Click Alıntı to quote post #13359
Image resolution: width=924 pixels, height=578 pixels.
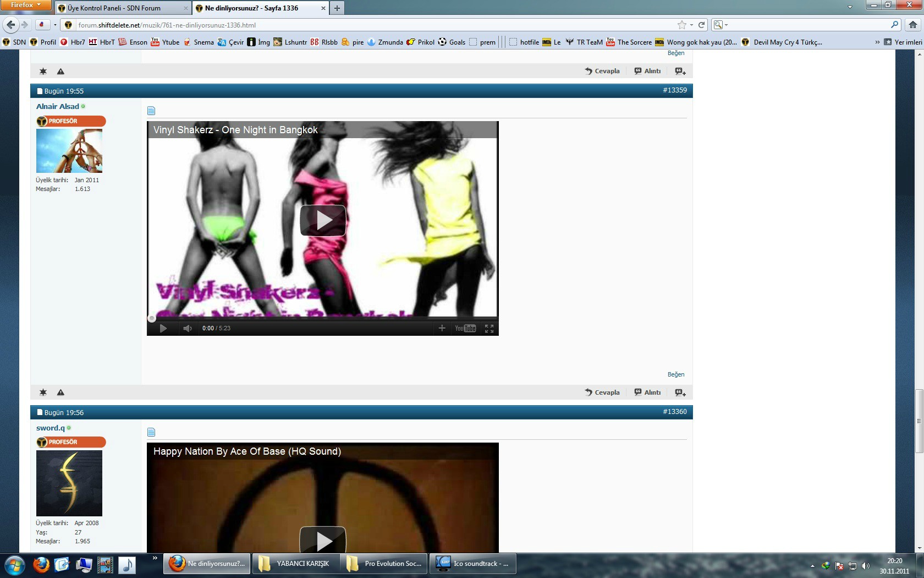point(647,392)
